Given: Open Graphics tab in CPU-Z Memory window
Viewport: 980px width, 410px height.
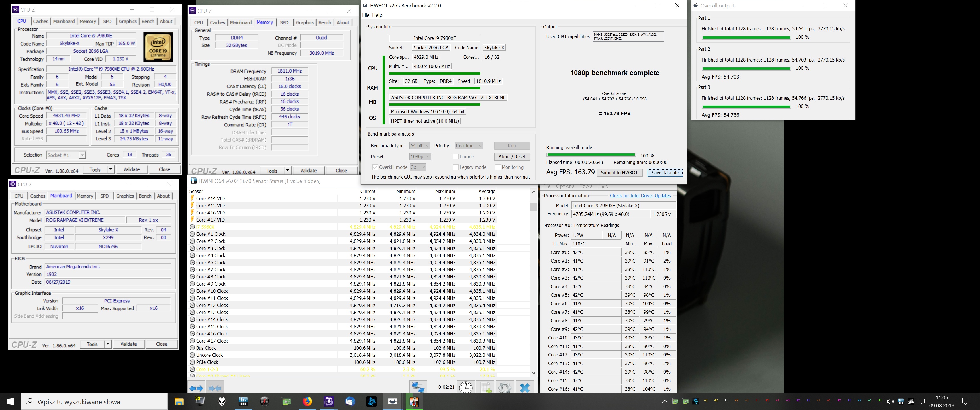Looking at the screenshot, I should (305, 23).
